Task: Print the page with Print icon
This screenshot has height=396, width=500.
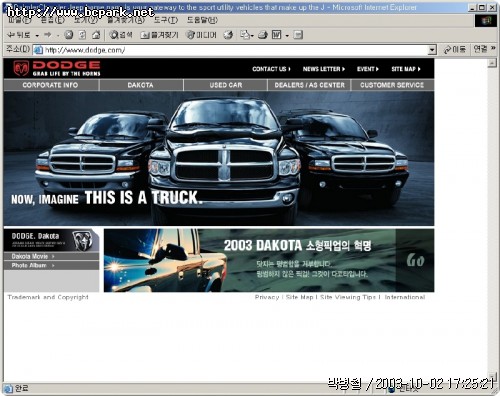Action: (263, 35)
